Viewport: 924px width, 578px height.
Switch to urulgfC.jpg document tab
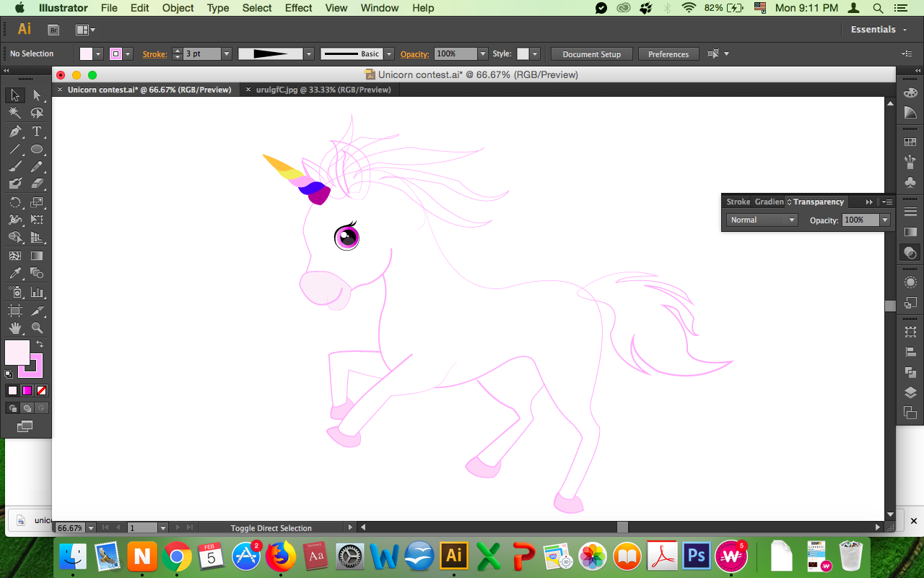tap(323, 90)
